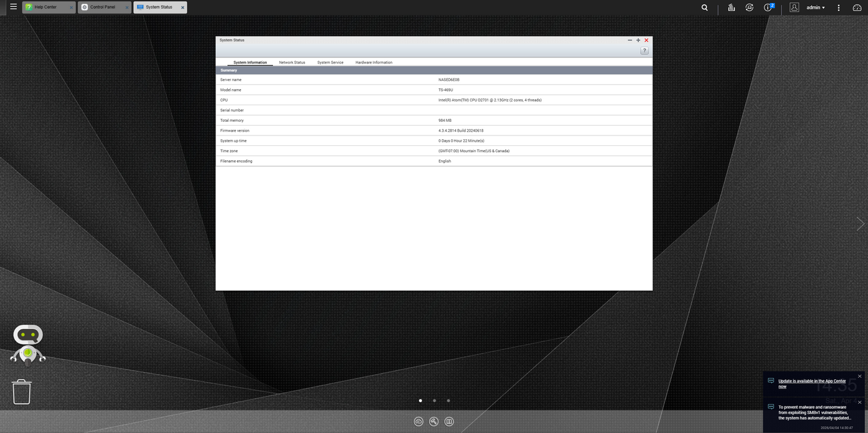Switch to the Network Status tab

pos(292,62)
